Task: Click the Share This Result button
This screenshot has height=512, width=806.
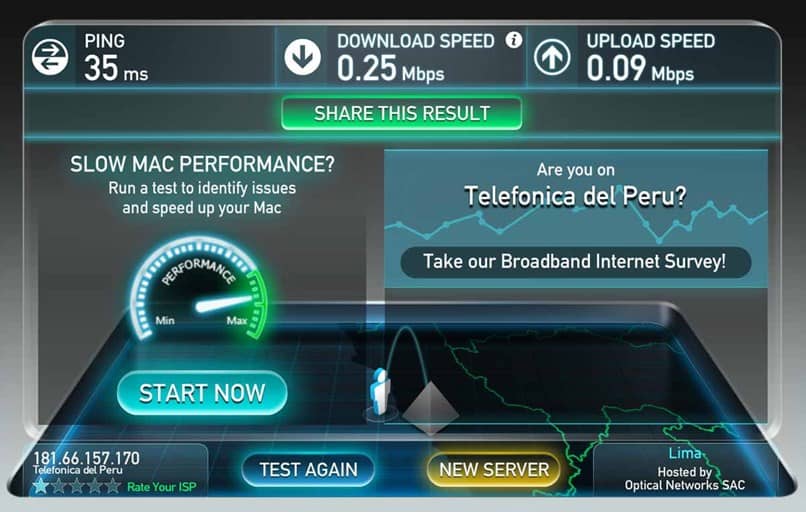Action: (x=401, y=114)
